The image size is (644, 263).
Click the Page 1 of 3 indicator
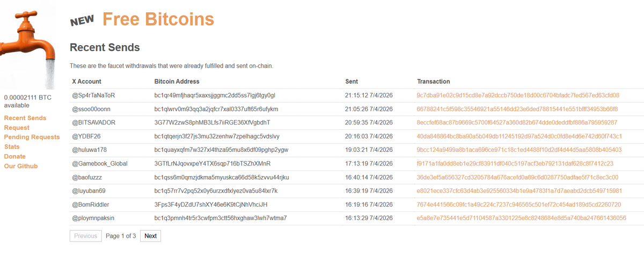121,236
